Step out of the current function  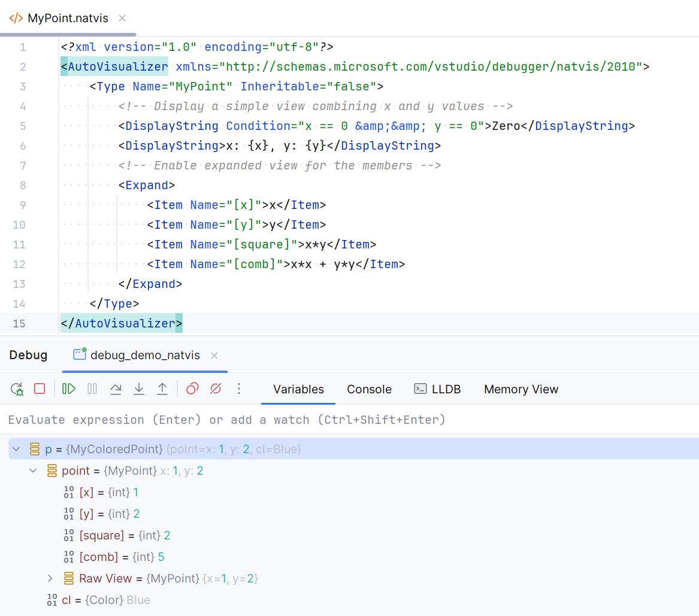(x=162, y=389)
